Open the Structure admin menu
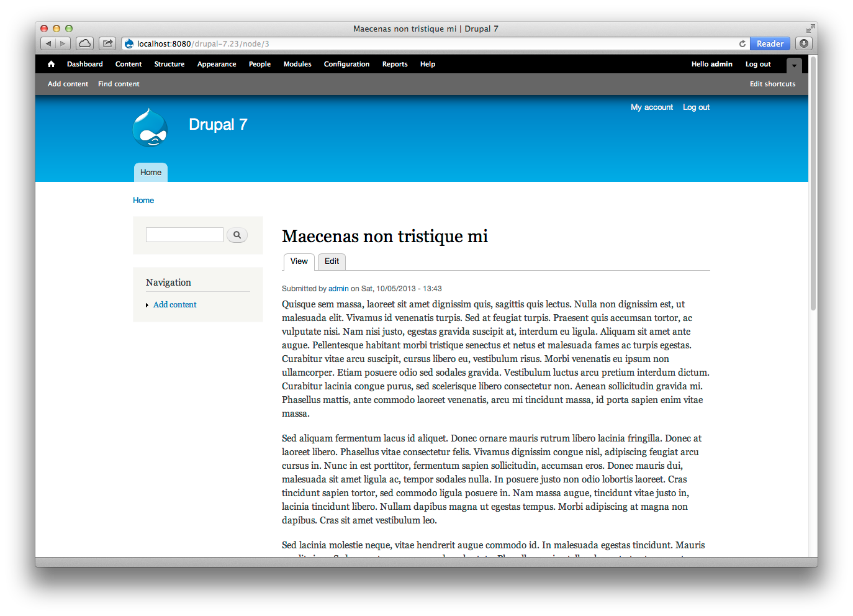853x616 pixels. point(169,64)
